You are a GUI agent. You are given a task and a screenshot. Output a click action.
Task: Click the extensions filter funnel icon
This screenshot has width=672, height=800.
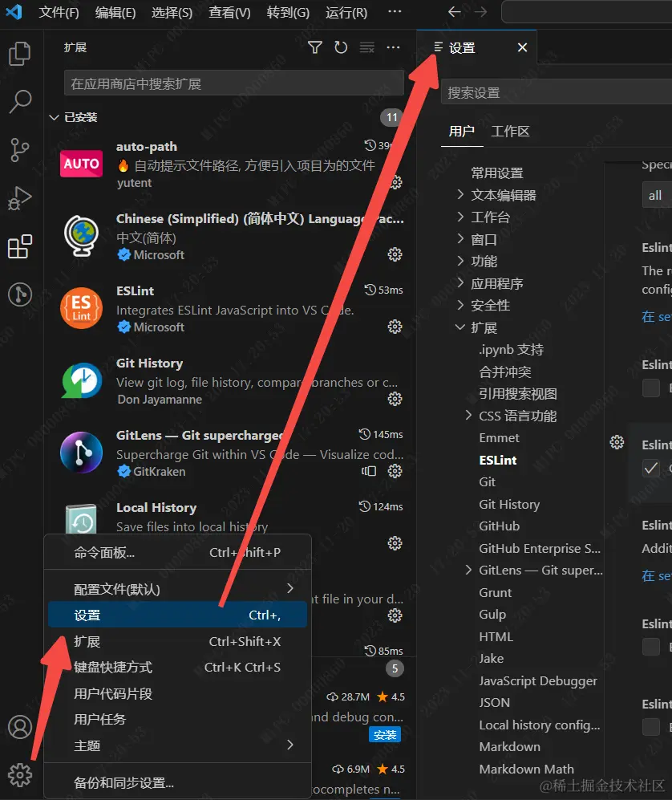[x=315, y=47]
